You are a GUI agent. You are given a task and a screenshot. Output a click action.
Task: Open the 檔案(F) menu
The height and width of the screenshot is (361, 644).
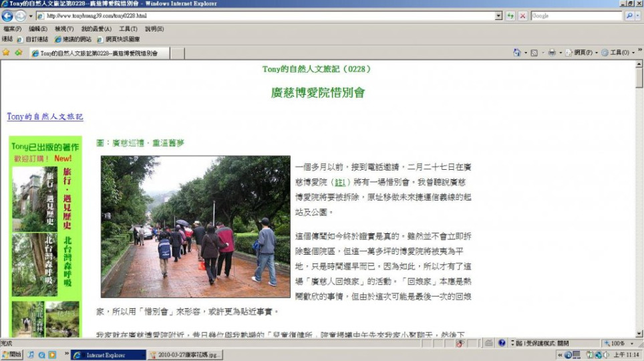[x=12, y=29]
